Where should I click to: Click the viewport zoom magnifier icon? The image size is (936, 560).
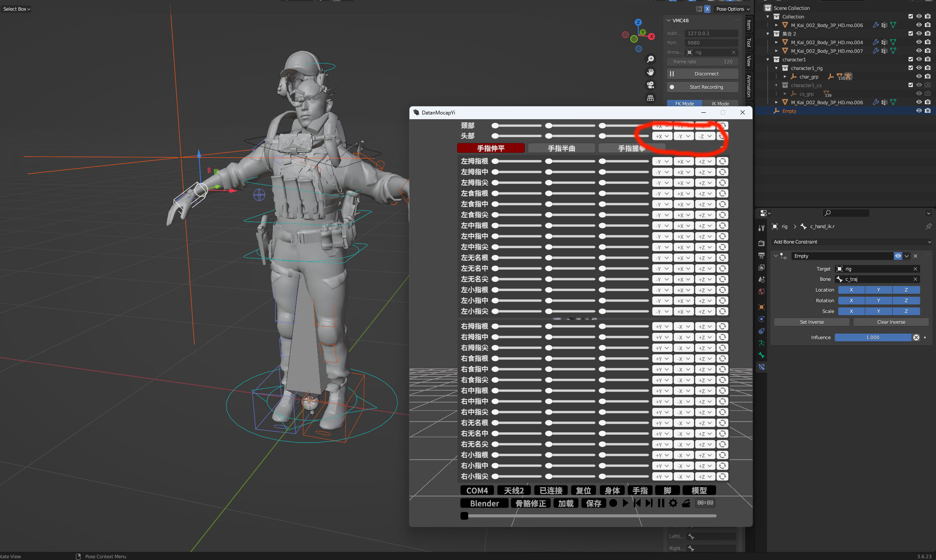coord(650,59)
